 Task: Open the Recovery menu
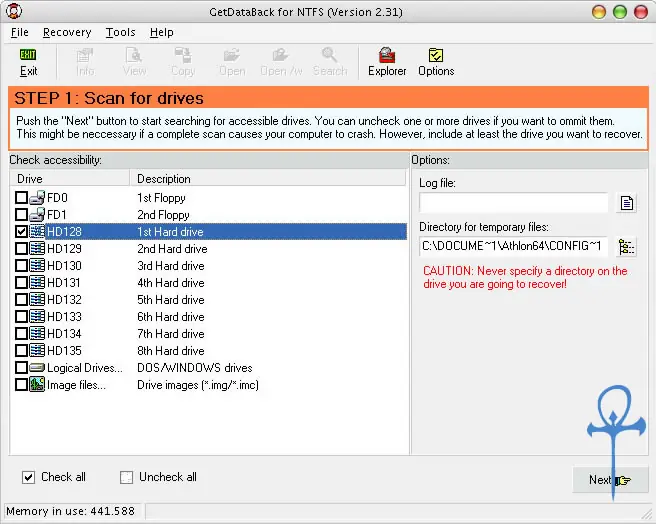[67, 32]
